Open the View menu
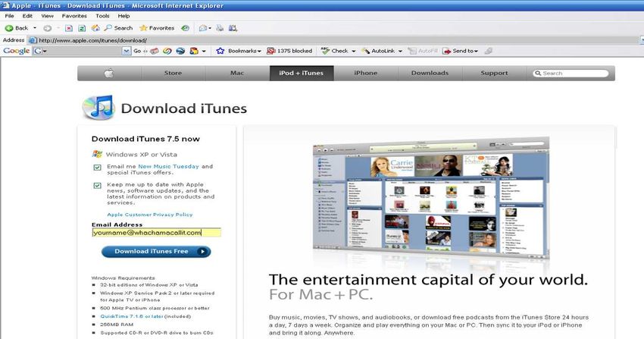The height and width of the screenshot is (339, 644). tap(47, 16)
